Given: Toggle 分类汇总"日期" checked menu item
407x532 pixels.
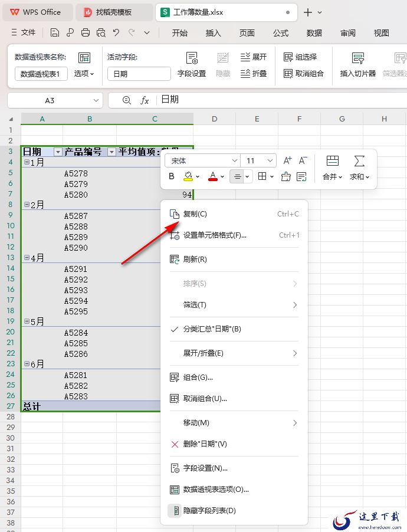Looking at the screenshot, I should pos(234,329).
